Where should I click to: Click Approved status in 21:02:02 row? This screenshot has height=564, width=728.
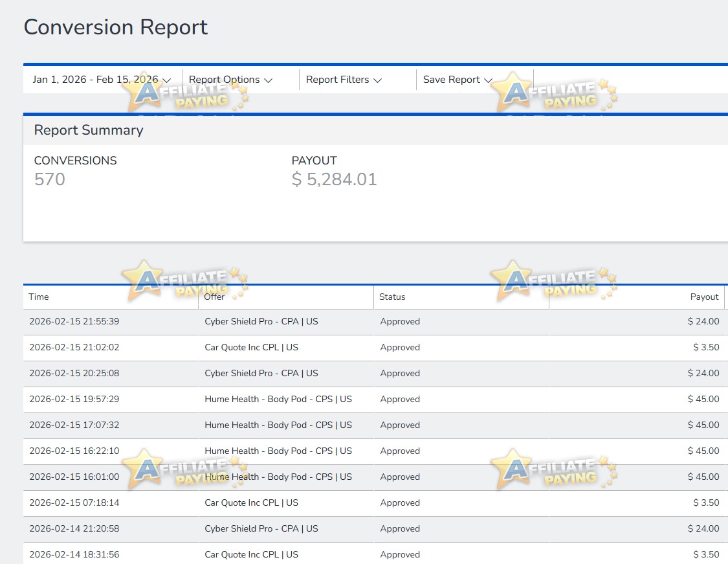tap(400, 348)
